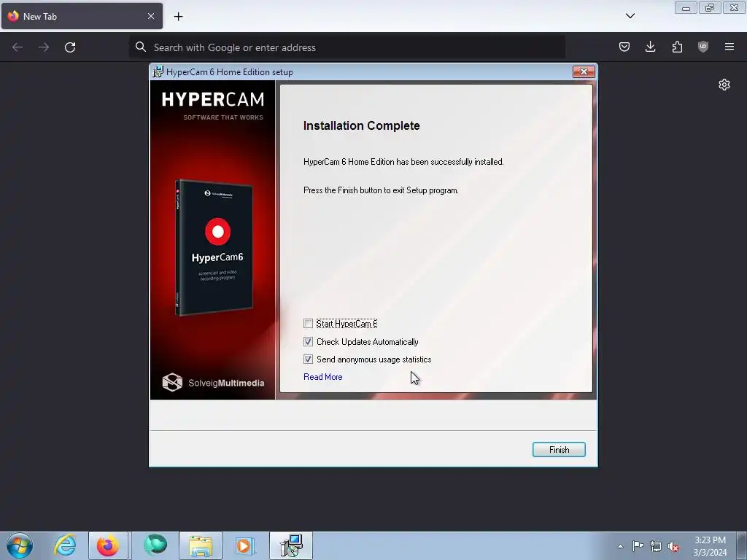
Task: Click Finish to exit setup
Action: coord(559,449)
